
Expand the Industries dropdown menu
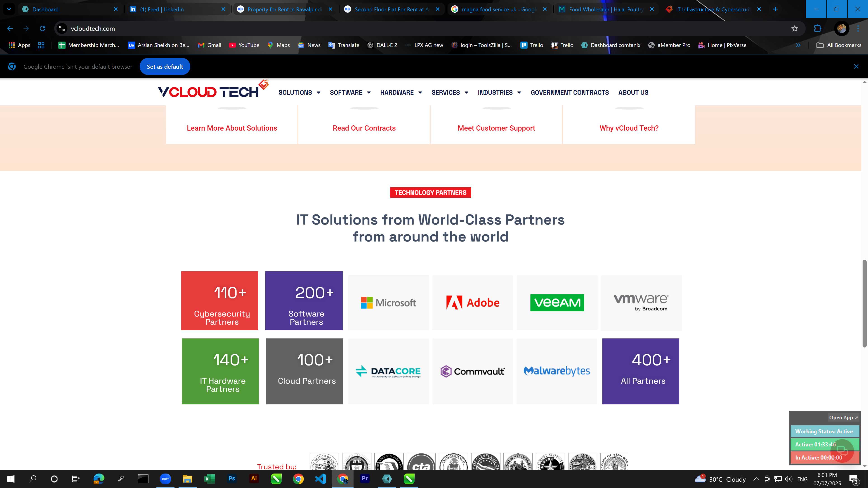[499, 93]
